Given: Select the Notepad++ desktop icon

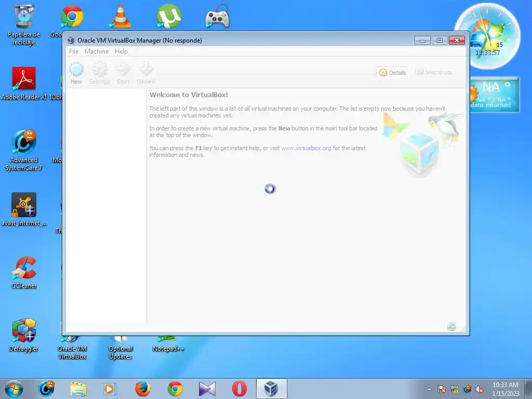Looking at the screenshot, I should click(168, 343).
